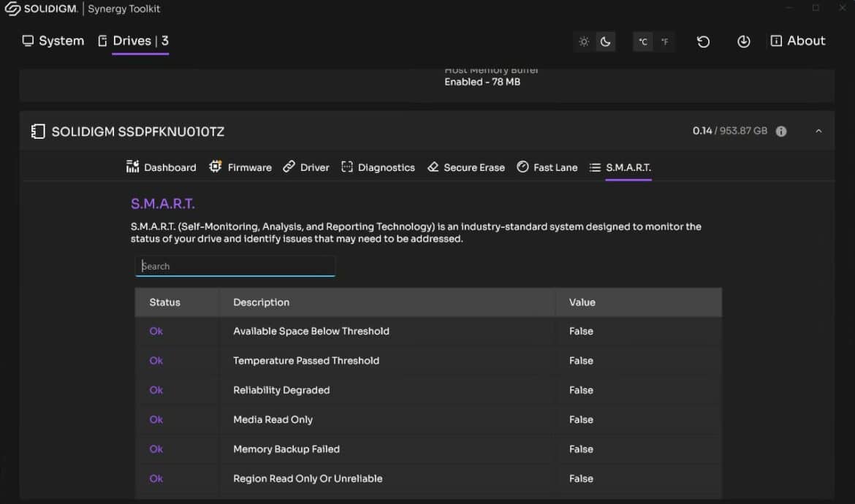
Task: Click the 0.14 / 953.87 GB capacity text
Action: click(729, 131)
